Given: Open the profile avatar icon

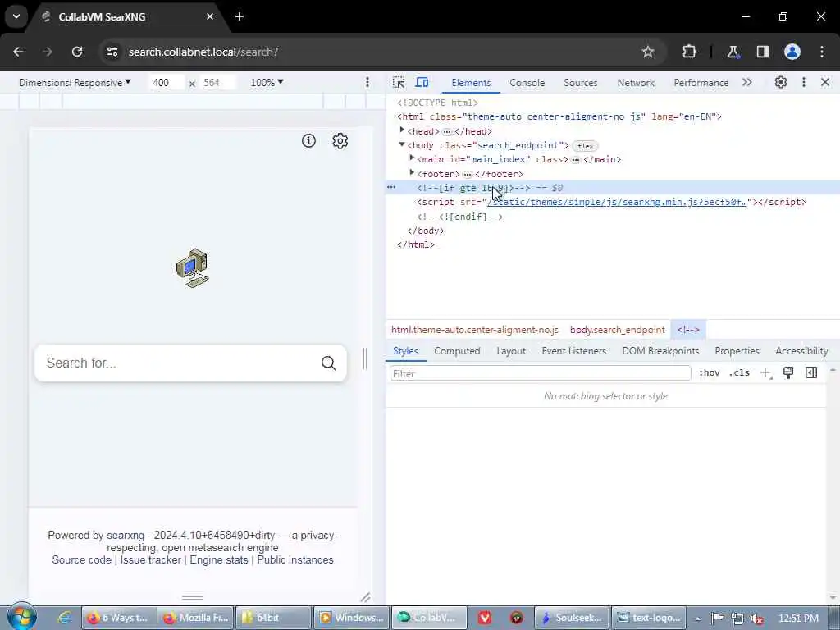Looking at the screenshot, I should tap(792, 52).
